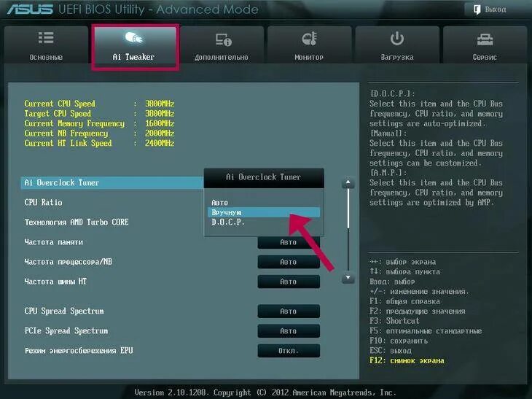The width and height of the screenshot is (532, 399).
Task: Click the Загрузка power icon
Action: [x=396, y=39]
